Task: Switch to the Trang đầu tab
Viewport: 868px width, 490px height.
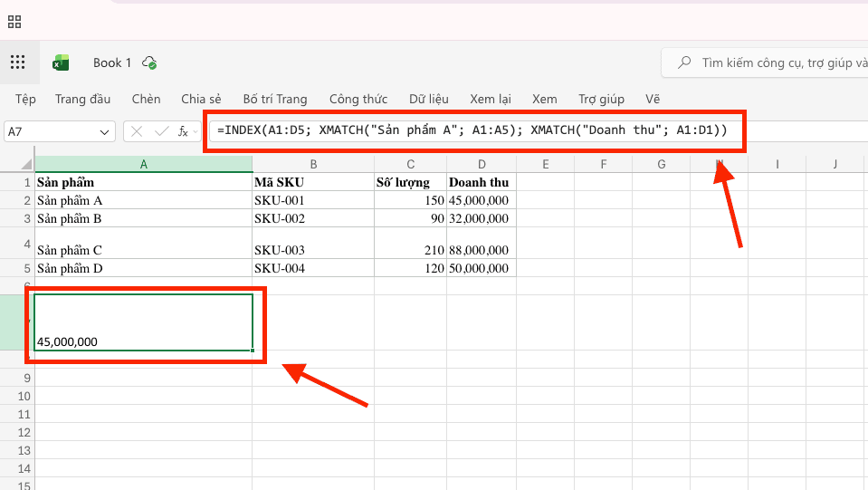Action: [82, 99]
